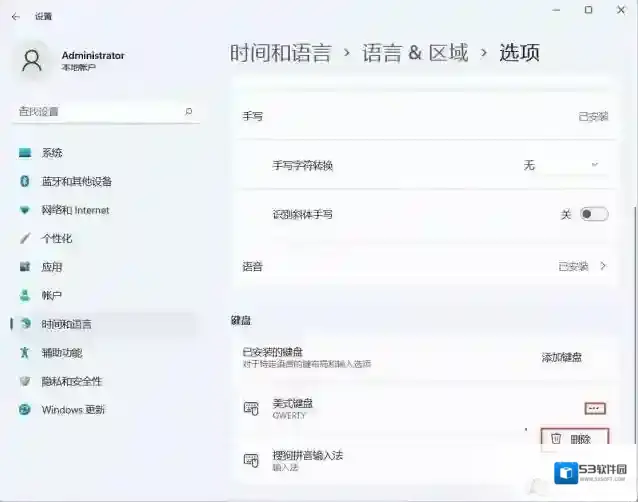Screen dimensions: 638x502
Task: Open 蓝牙和其他设备 settings
Action: (x=76, y=182)
